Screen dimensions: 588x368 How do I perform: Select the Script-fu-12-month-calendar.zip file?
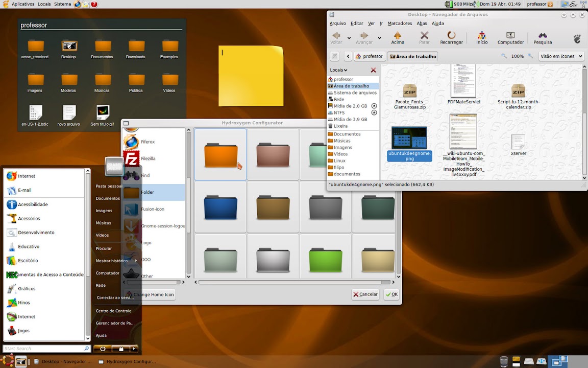pos(518,97)
